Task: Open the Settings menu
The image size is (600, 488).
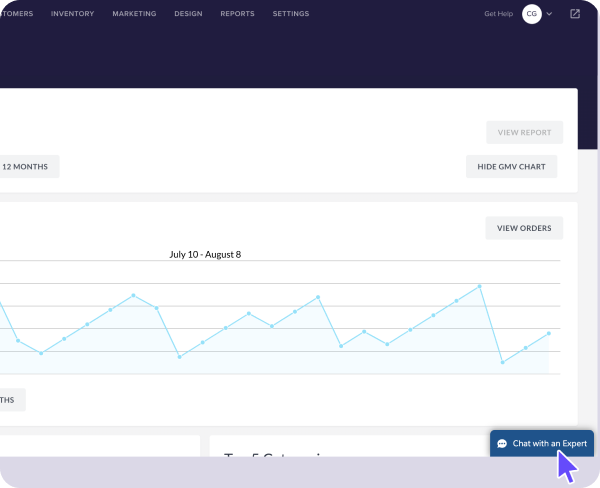Action: [291, 14]
